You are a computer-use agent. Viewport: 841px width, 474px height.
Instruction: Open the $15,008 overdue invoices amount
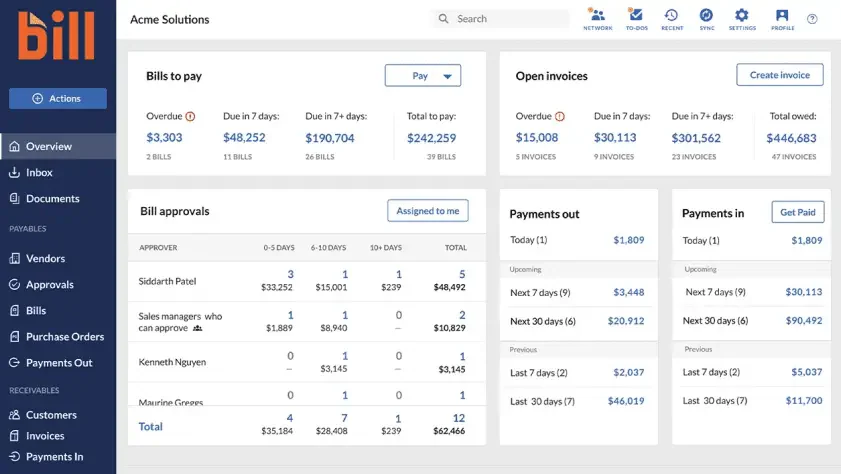click(537, 138)
